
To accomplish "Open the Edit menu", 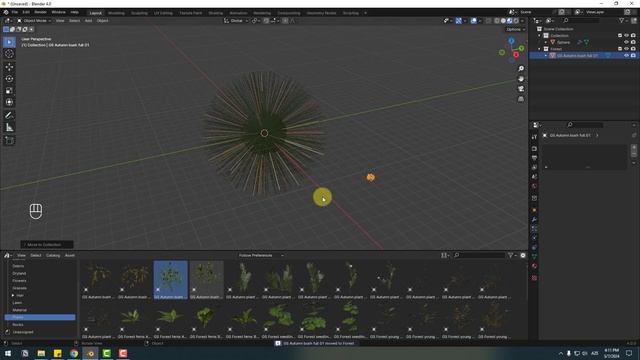I will [x=26, y=12].
